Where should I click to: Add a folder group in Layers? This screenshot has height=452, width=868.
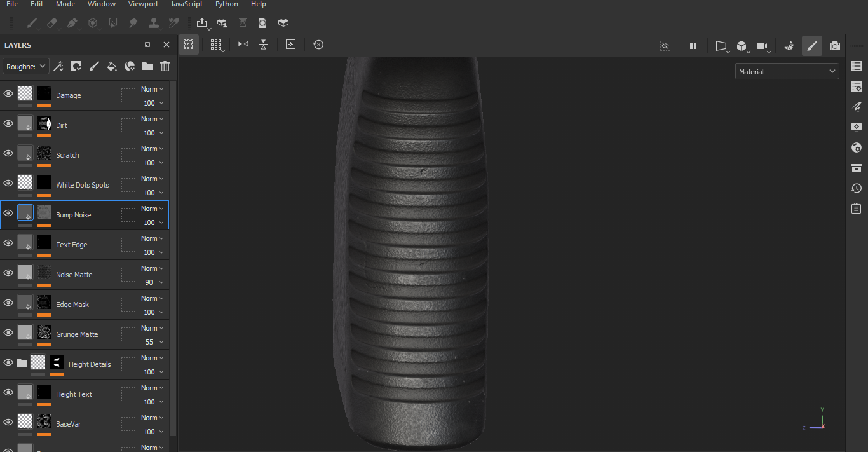point(147,66)
